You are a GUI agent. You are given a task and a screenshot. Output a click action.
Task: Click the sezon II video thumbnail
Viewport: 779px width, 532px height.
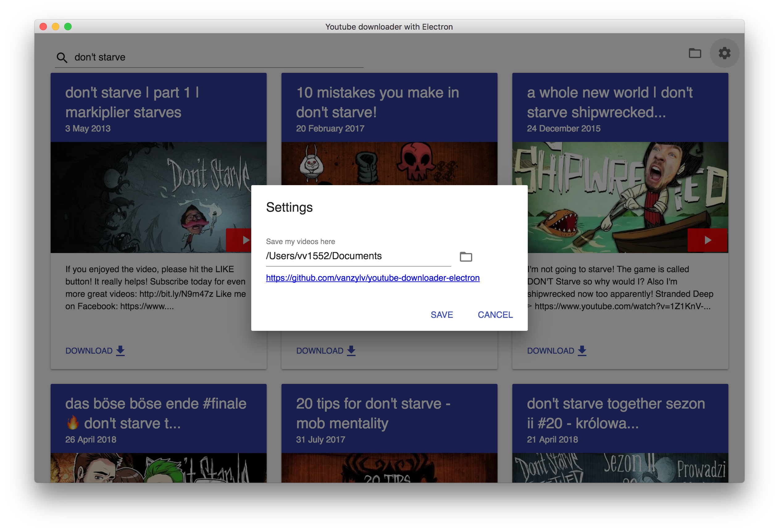coord(620,468)
